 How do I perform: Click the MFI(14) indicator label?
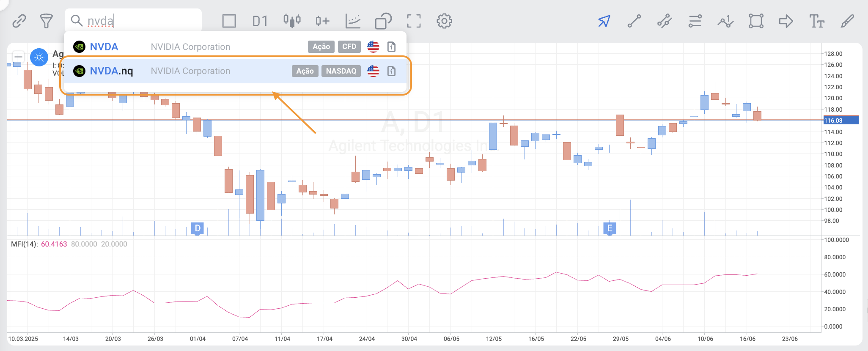pos(25,244)
